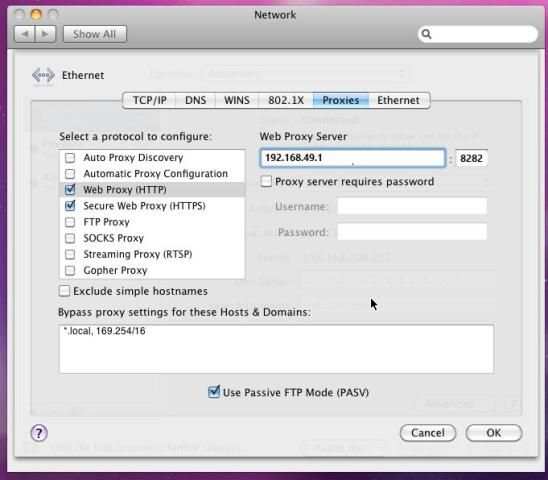
Task: Select the Web Proxy (HTTP) row label
Action: pos(125,189)
